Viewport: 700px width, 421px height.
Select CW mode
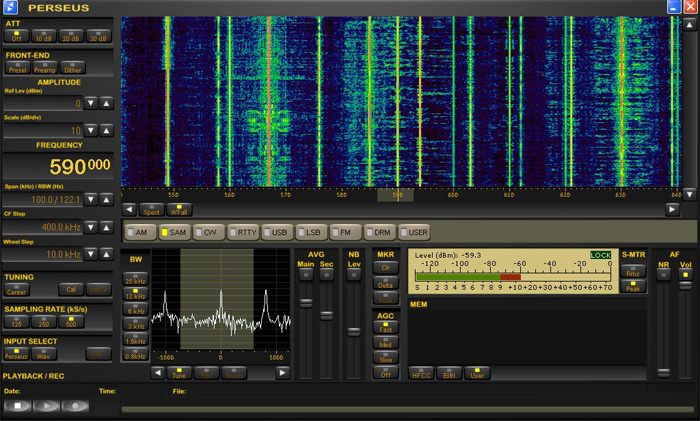(x=209, y=232)
